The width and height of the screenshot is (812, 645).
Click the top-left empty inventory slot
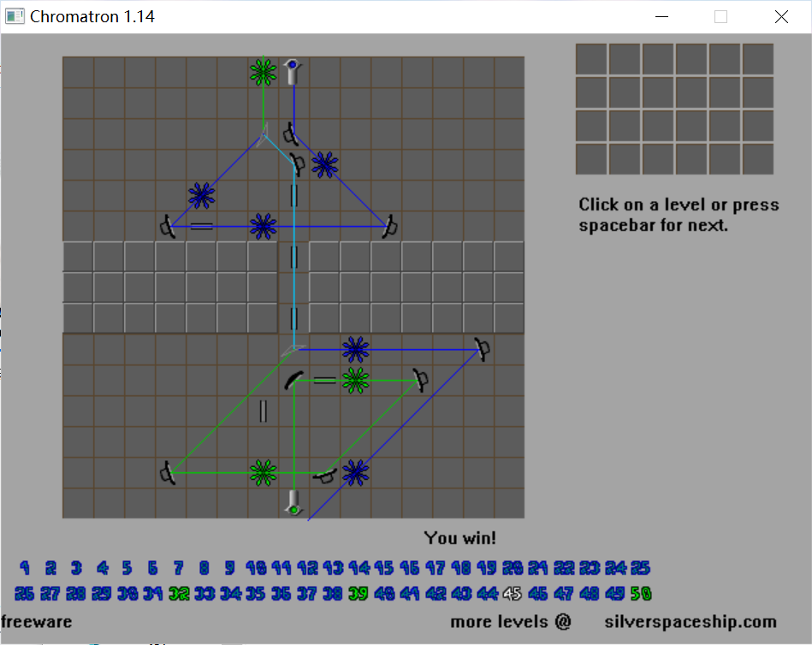[591, 59]
